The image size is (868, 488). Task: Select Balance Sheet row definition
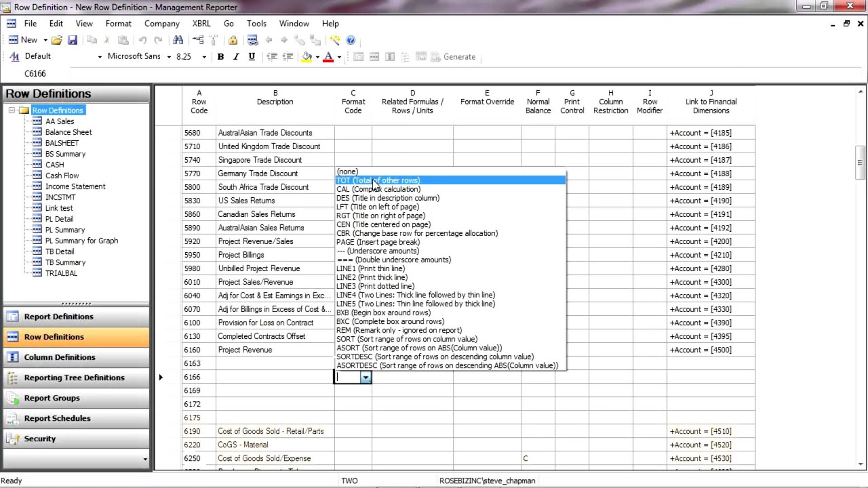[68, 132]
